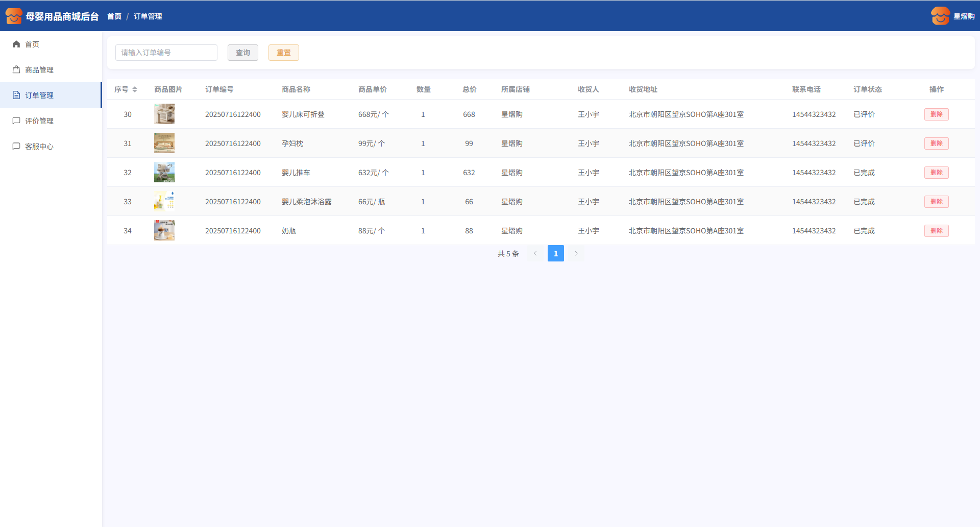Open the 婴儿推车 product thumbnail
This screenshot has width=980, height=527.
click(164, 173)
